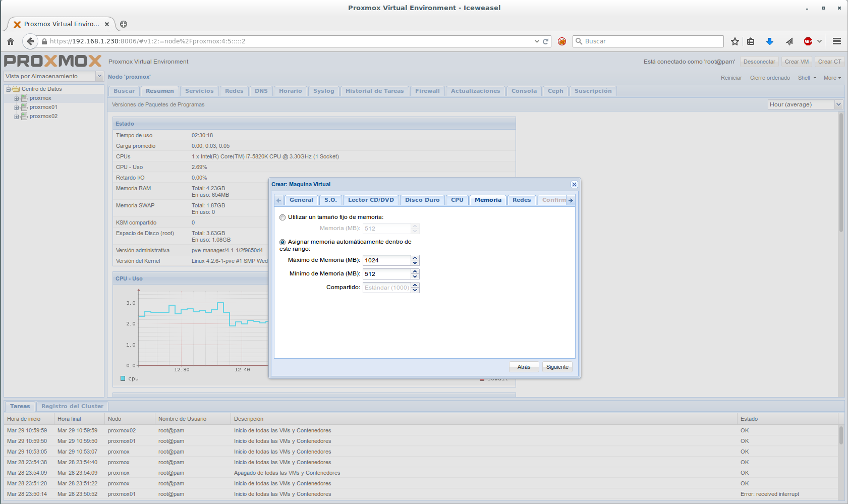The image size is (848, 504).
Task: Select automatic memory range radio button
Action: coord(282,242)
